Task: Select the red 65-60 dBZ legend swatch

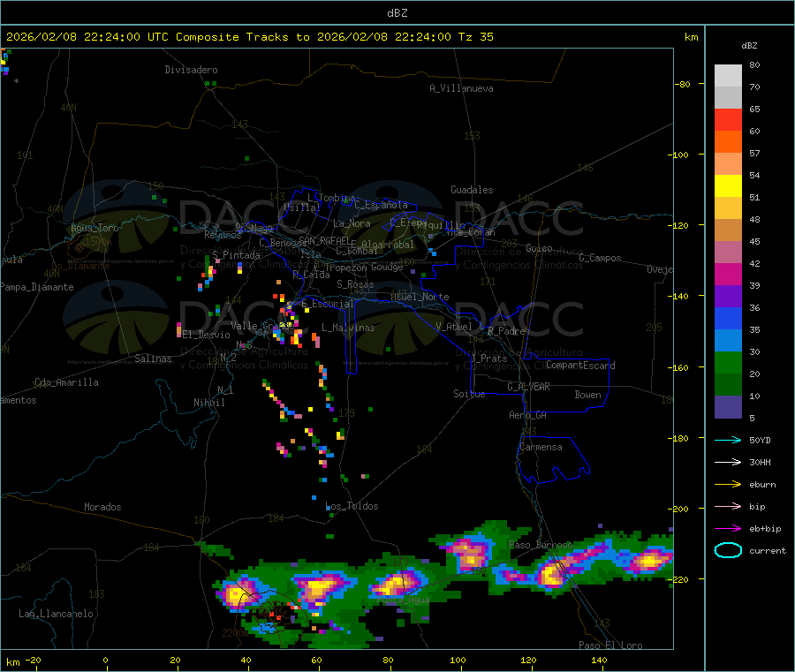Action: 728,119
